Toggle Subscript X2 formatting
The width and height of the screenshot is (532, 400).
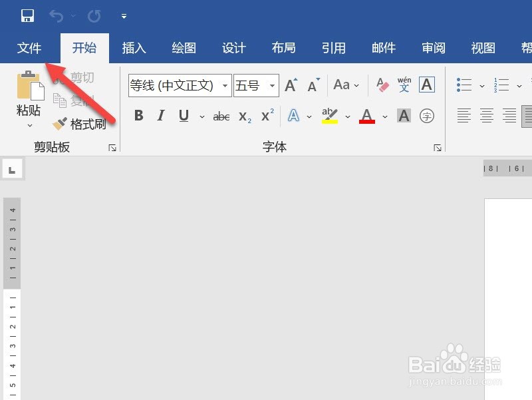click(x=245, y=117)
